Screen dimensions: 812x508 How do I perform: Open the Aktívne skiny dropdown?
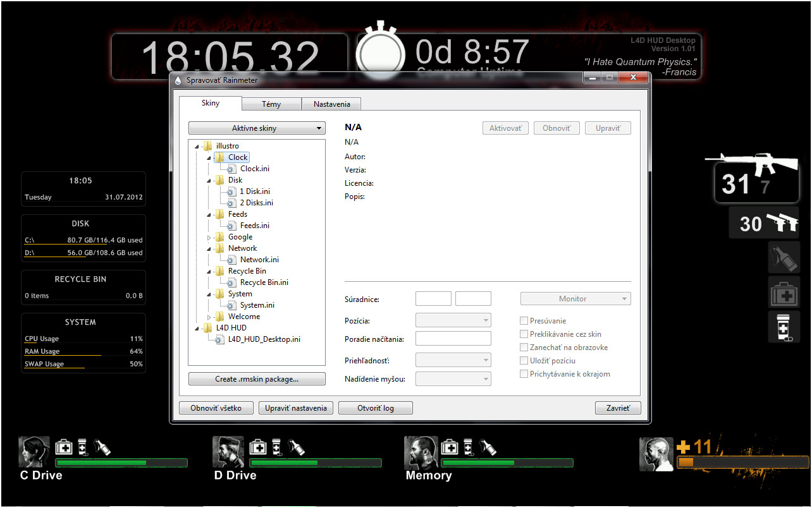point(257,128)
